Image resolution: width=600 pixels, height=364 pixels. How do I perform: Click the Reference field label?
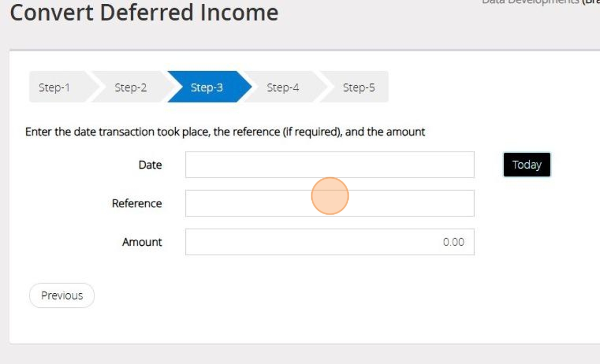[x=137, y=203]
